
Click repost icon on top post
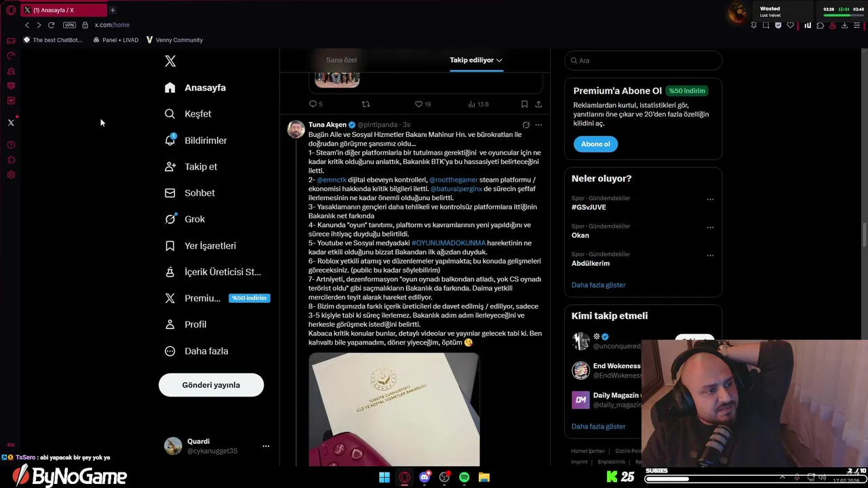(x=366, y=104)
